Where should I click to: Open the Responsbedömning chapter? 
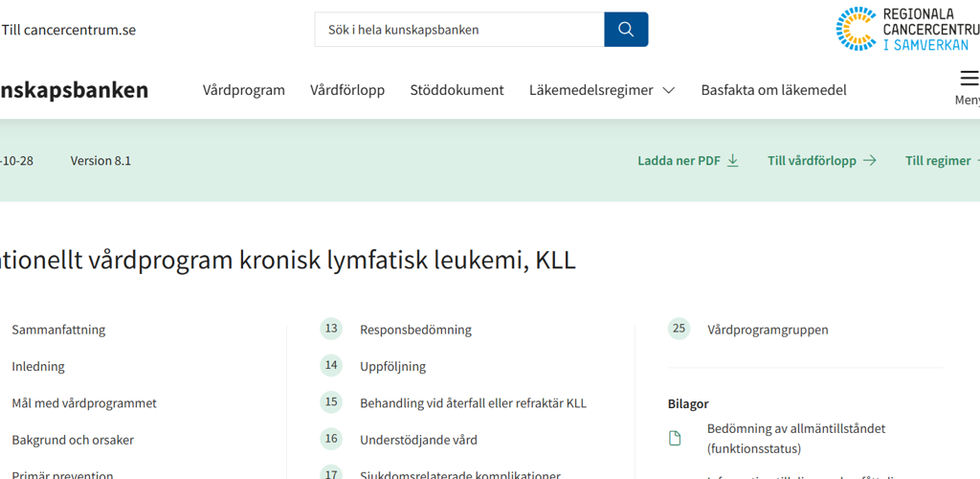(x=415, y=330)
